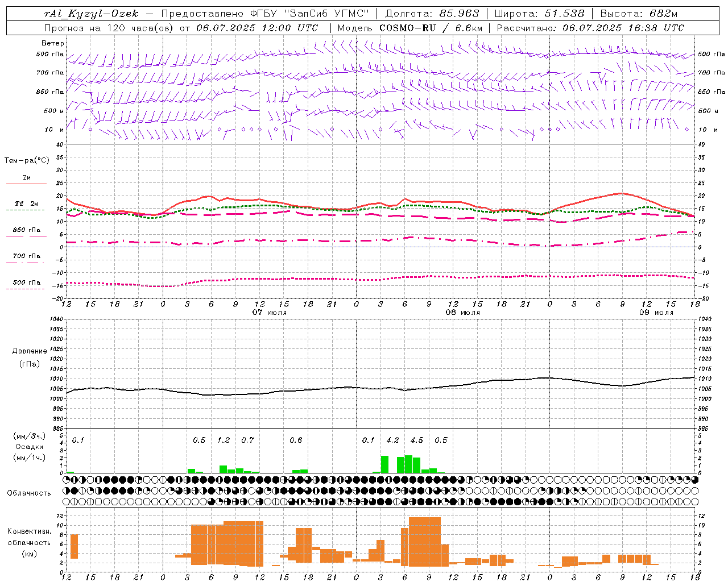Click the station name rAl_Kyzyl-Ozek
Image resolution: width=728 pixels, height=582 pixels.
tap(91, 14)
